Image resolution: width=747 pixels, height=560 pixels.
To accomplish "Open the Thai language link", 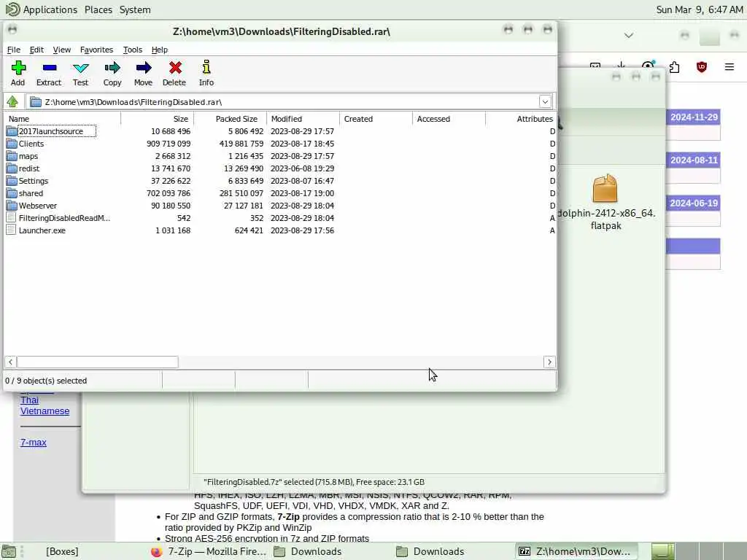I will [29, 400].
